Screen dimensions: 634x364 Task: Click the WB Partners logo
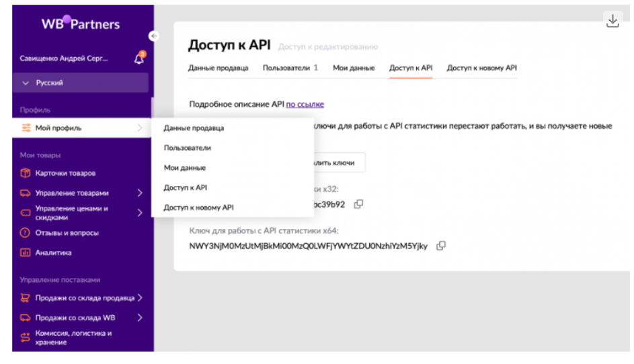81,24
